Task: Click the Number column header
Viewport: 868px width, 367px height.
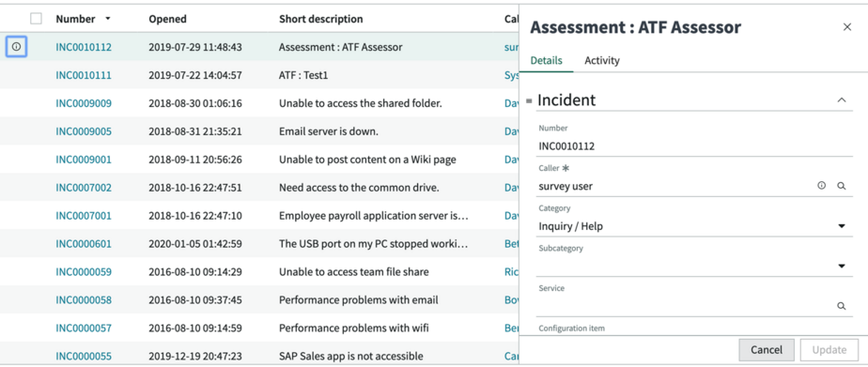Action: [x=75, y=19]
